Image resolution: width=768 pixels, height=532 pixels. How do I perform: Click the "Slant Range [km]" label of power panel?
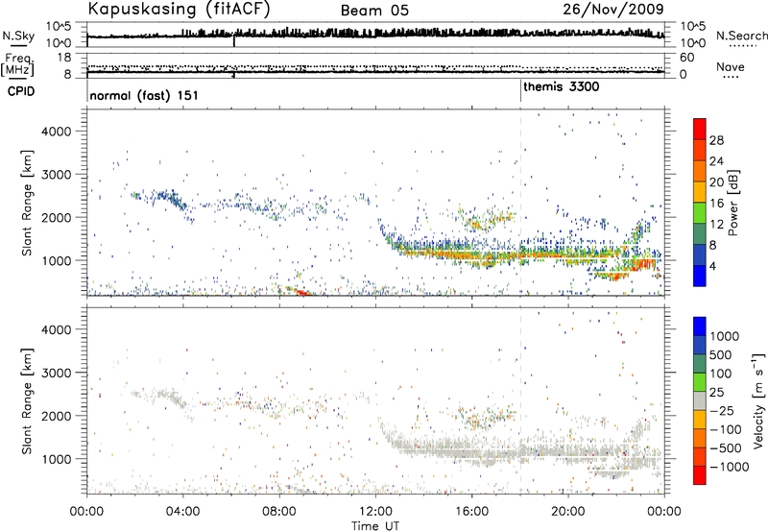27,203
